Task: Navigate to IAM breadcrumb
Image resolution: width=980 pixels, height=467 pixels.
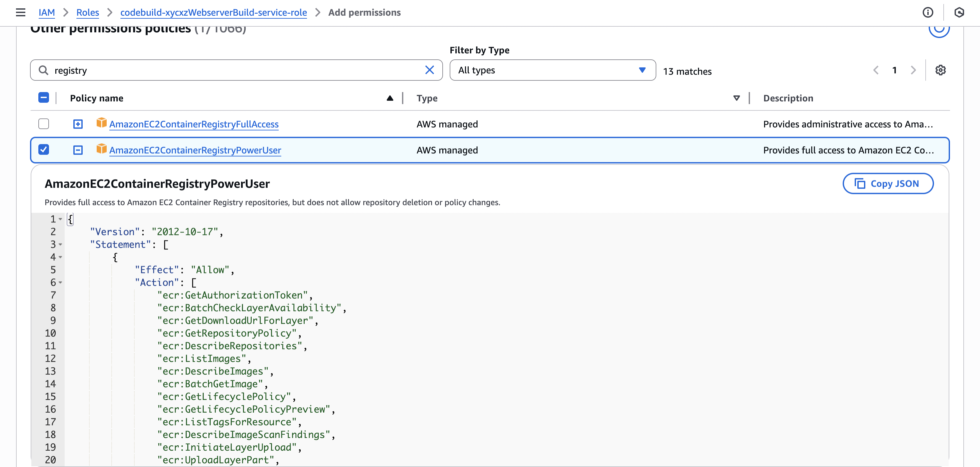Action: pyautogui.click(x=46, y=12)
